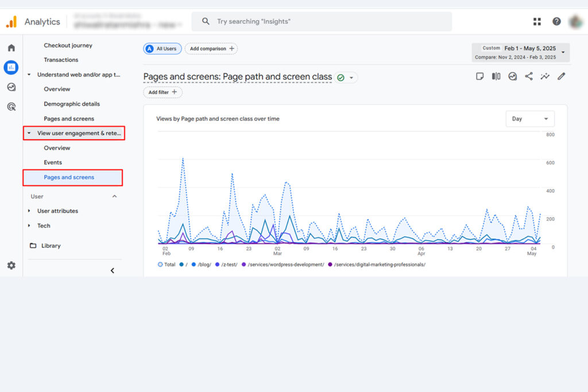Toggle the / root path legend entry
This screenshot has width=588, height=392.
pyautogui.click(x=183, y=265)
